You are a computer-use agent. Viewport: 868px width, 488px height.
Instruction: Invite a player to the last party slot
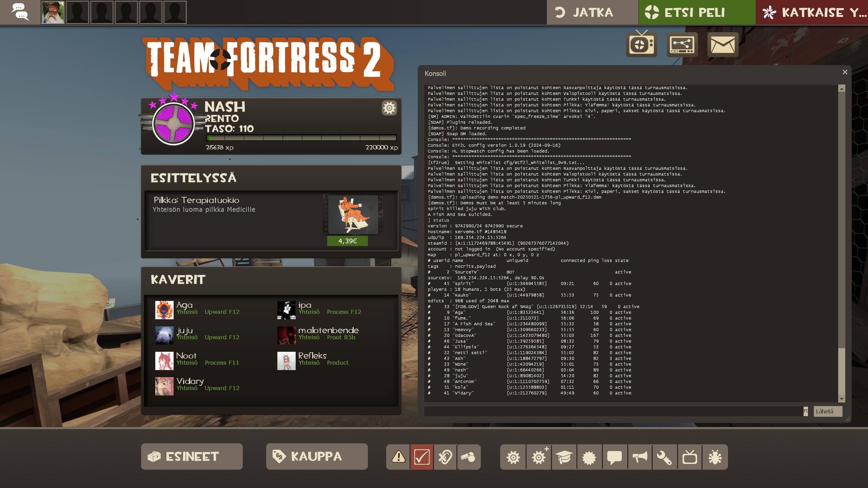click(175, 12)
